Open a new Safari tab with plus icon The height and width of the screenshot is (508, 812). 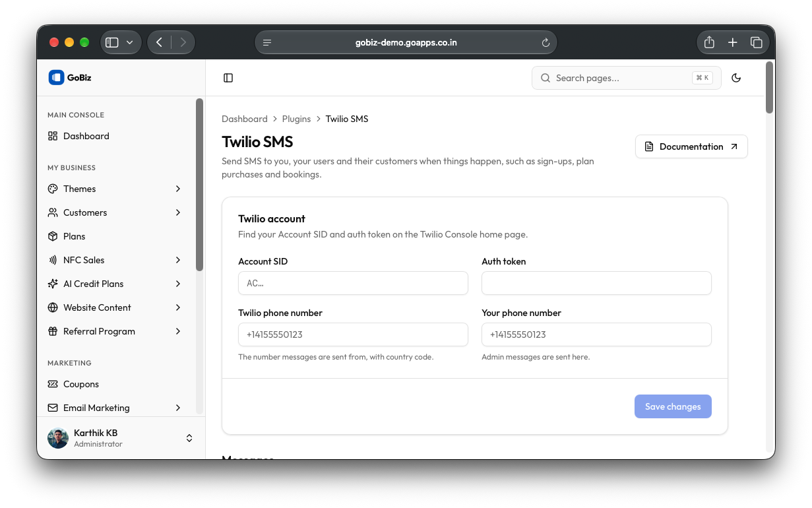click(733, 42)
